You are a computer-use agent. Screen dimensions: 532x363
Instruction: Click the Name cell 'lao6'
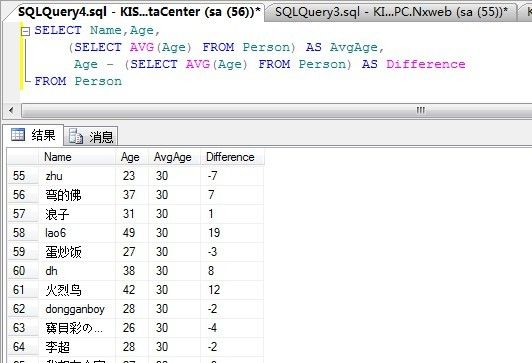coord(77,233)
